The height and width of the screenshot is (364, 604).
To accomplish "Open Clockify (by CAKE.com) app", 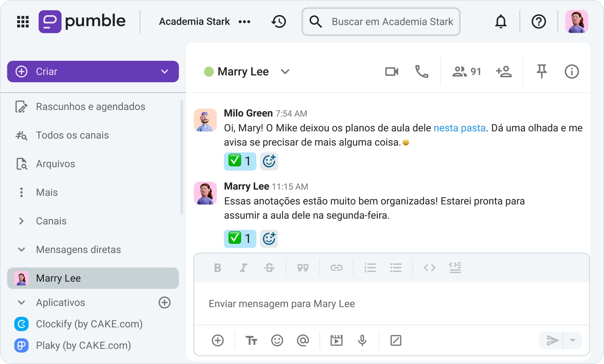I will (x=78, y=324).
